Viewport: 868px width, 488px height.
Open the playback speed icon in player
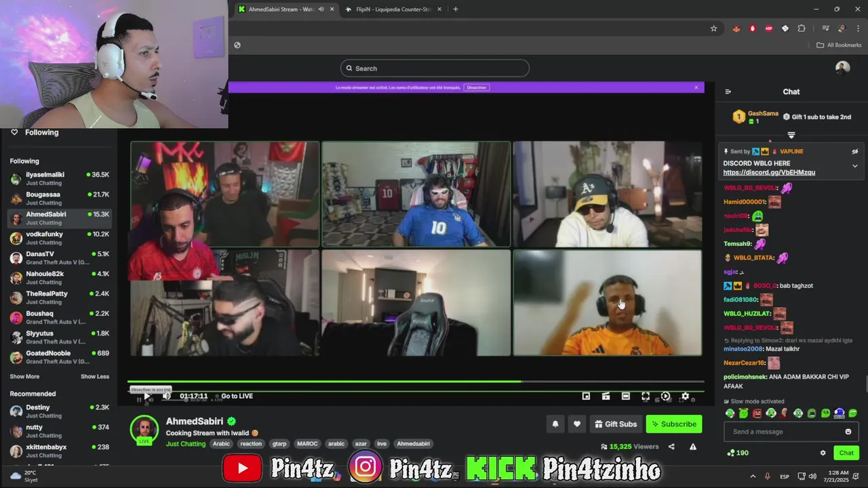pos(665,396)
